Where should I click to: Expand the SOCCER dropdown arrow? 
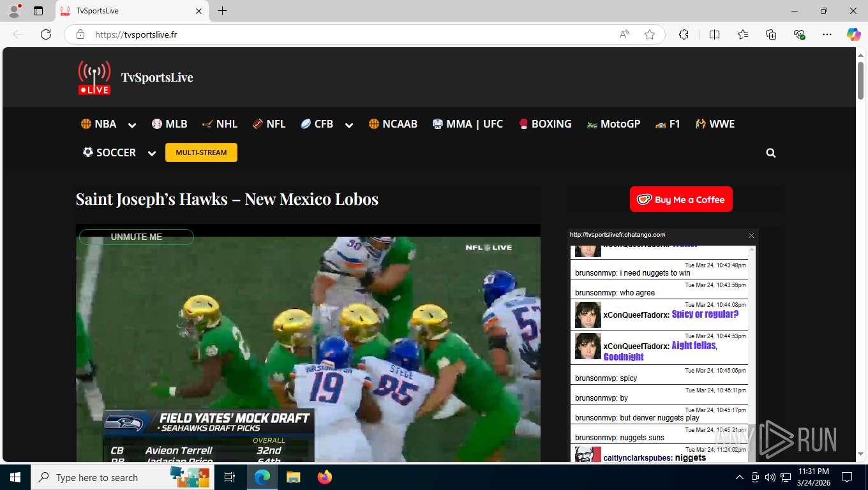[152, 153]
